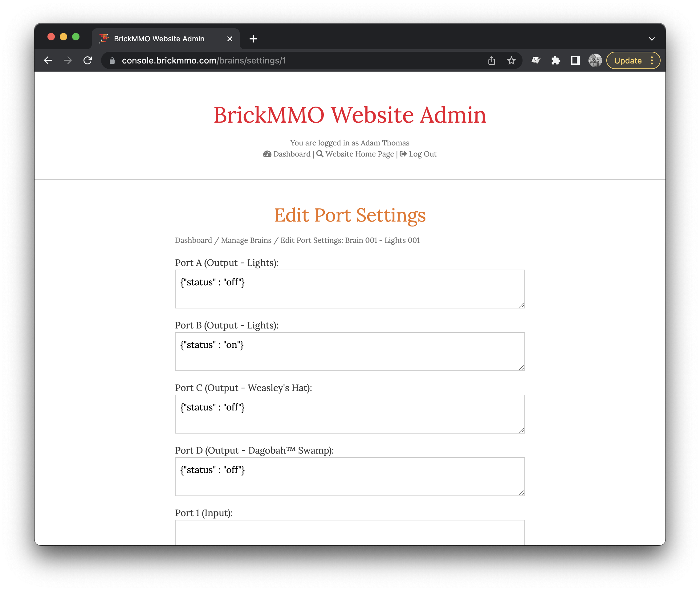The image size is (700, 591).
Task: Click the Update button
Action: click(x=627, y=61)
